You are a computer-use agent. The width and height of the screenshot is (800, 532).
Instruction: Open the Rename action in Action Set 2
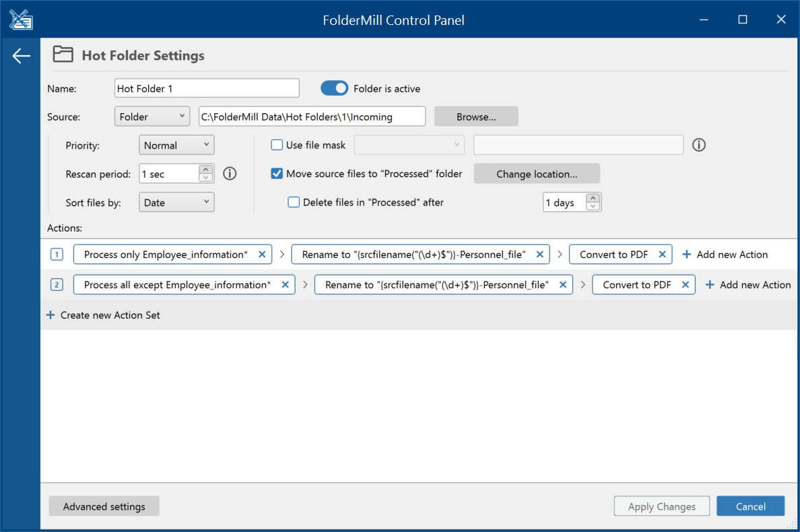[437, 285]
